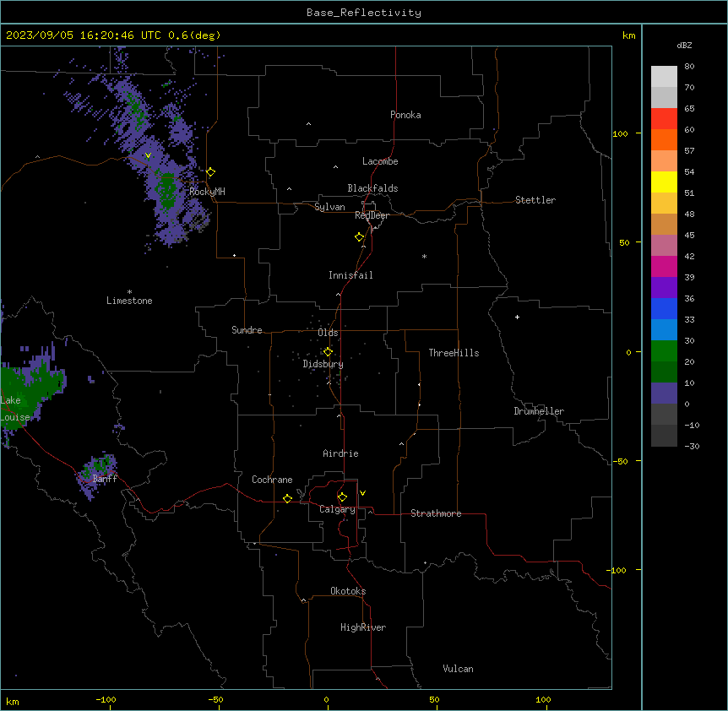Image resolution: width=728 pixels, height=711 pixels.
Task: Click the Airdrie label
Action: point(341,453)
